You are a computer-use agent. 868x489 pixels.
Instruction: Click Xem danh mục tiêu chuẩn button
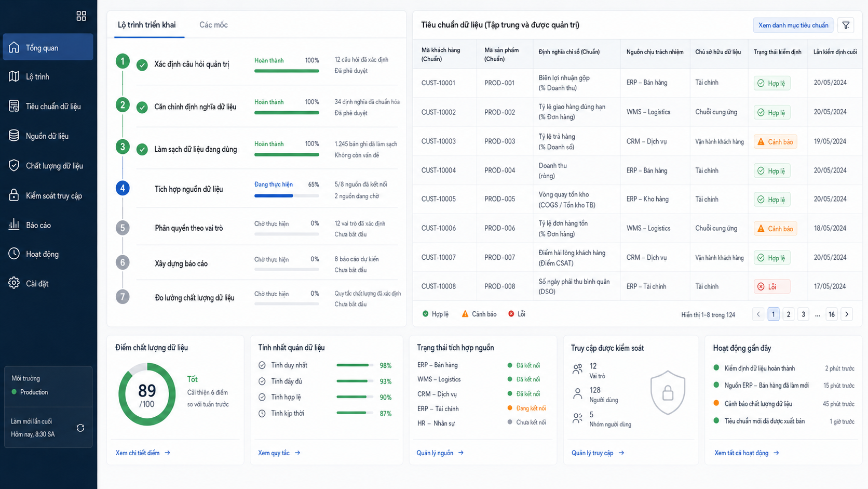(x=793, y=25)
